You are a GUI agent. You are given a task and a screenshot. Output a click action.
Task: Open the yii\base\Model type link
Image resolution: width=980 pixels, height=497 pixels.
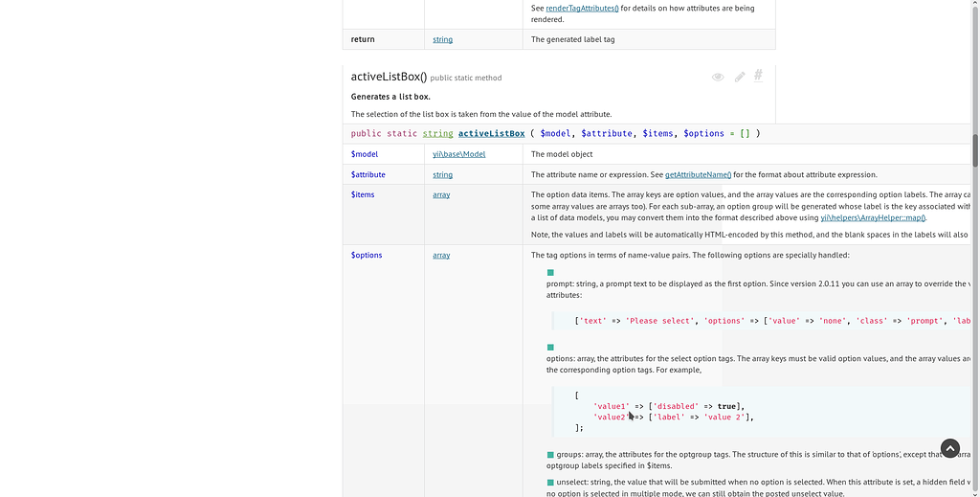tap(458, 154)
